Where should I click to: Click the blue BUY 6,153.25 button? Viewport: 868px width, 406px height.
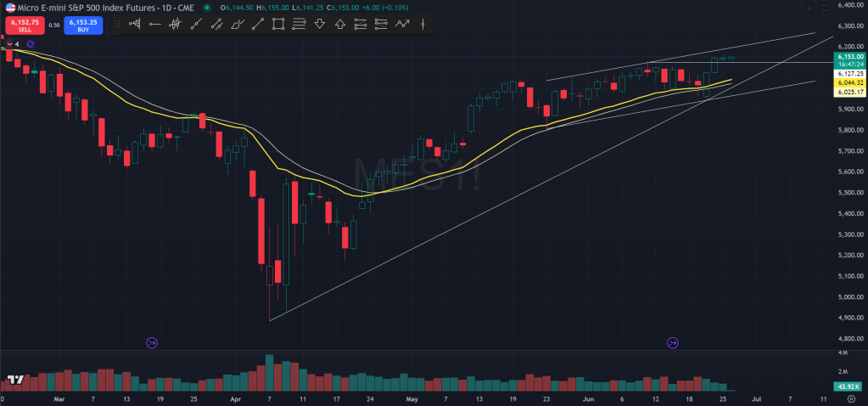point(83,25)
